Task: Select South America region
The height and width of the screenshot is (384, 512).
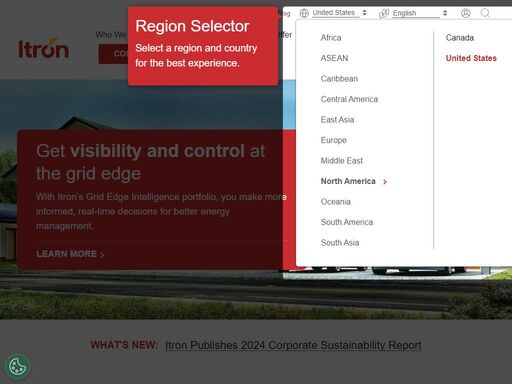Action: [347, 222]
